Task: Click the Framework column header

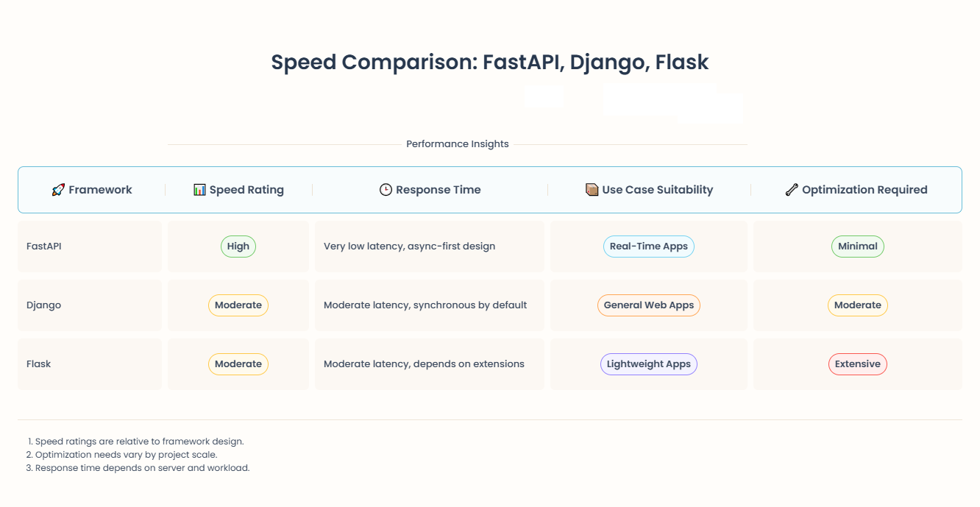Action: pyautogui.click(x=100, y=190)
